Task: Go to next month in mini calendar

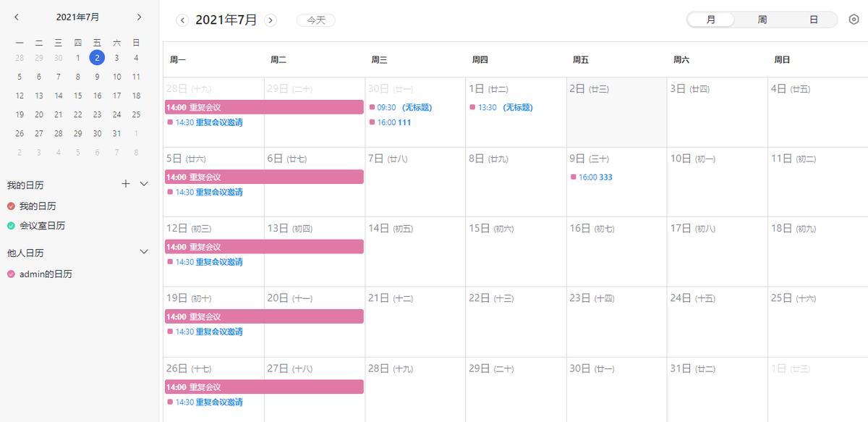Action: pos(139,17)
